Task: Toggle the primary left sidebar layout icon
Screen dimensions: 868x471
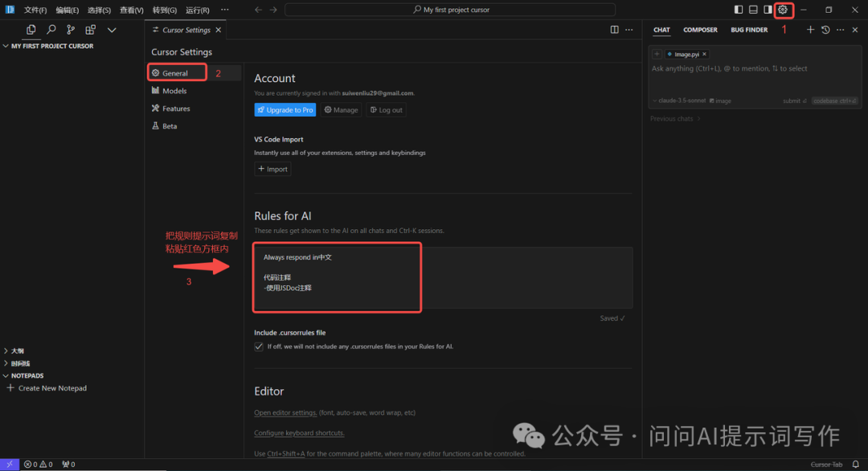Action: pyautogui.click(x=739, y=10)
